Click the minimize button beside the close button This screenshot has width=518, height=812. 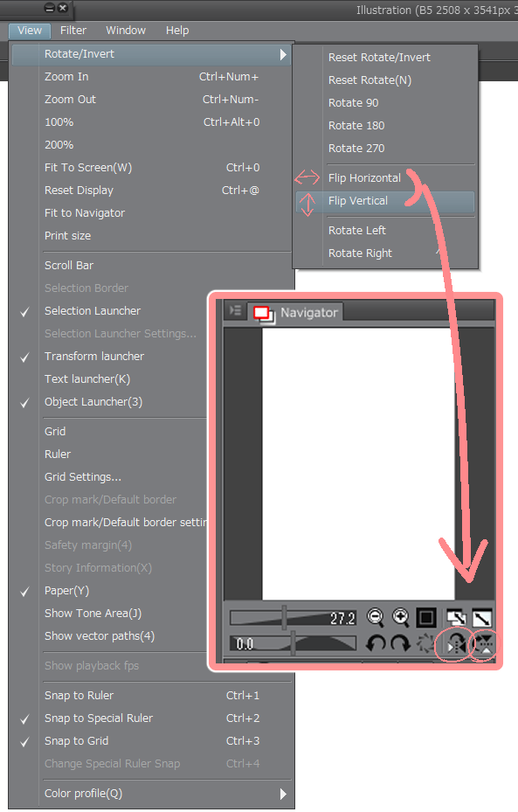coord(49,8)
